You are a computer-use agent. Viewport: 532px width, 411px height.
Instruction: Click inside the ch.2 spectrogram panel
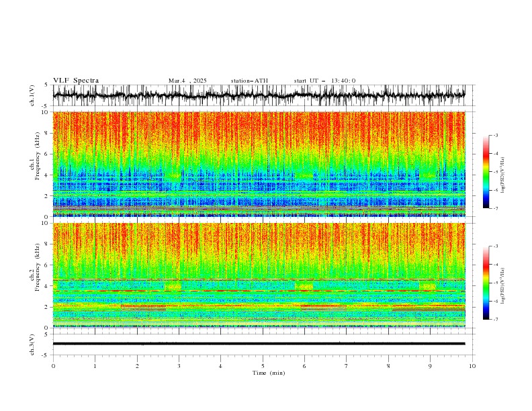259,275
